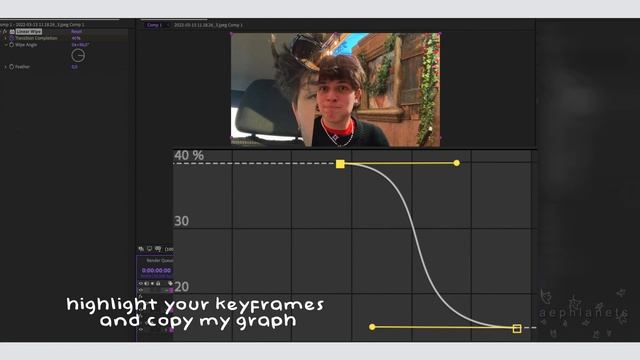This screenshot has height=360, width=640.
Task: Click the Wipe Angle dial control
Action: pyautogui.click(x=78, y=55)
